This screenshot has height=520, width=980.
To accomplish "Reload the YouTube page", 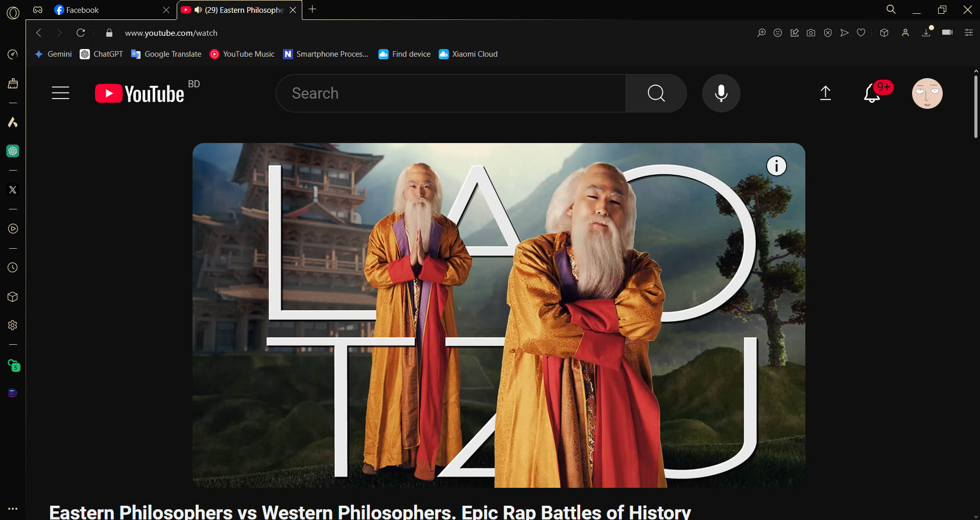I will pos(80,33).
